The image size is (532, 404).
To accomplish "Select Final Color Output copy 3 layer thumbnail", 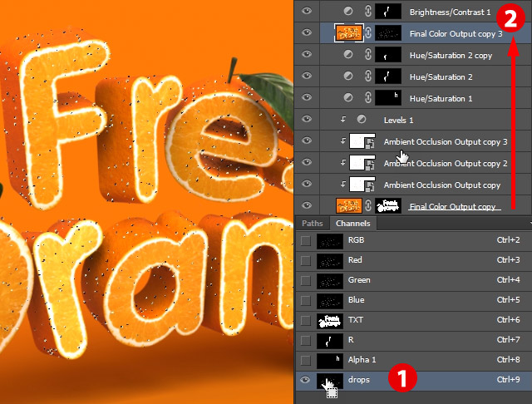I will coord(349,33).
